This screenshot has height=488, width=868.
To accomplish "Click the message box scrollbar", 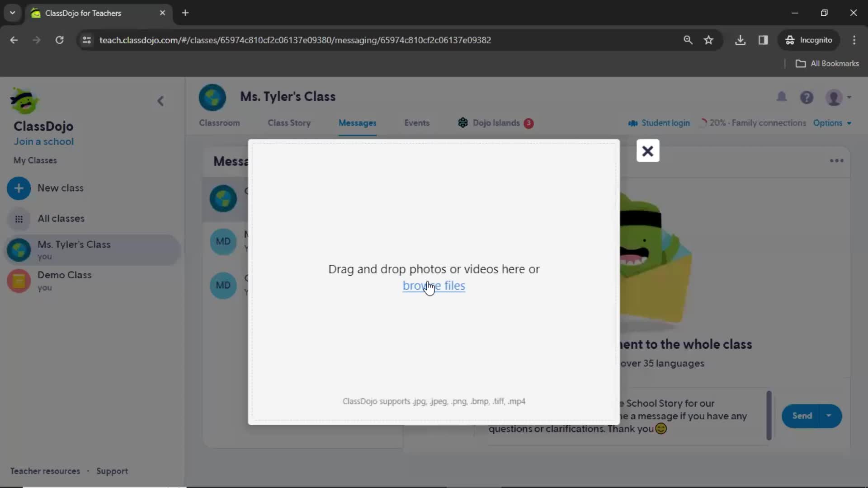I will point(769,415).
